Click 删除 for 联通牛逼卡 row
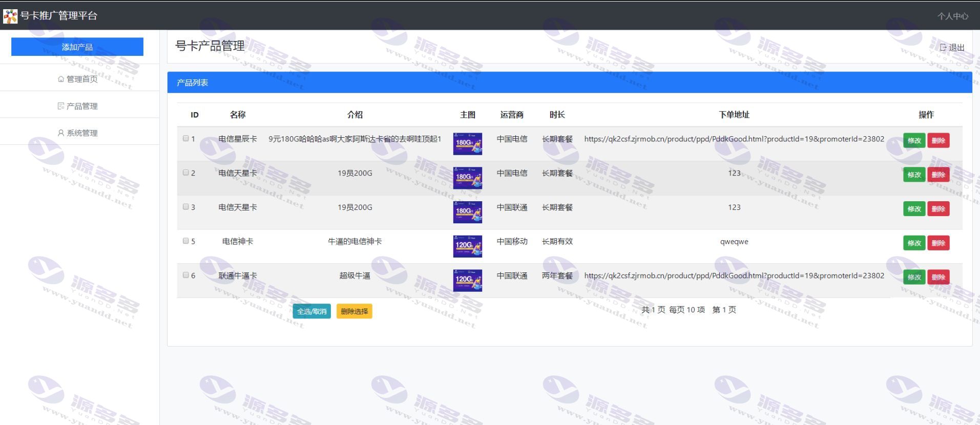980x425 pixels. pos(938,277)
